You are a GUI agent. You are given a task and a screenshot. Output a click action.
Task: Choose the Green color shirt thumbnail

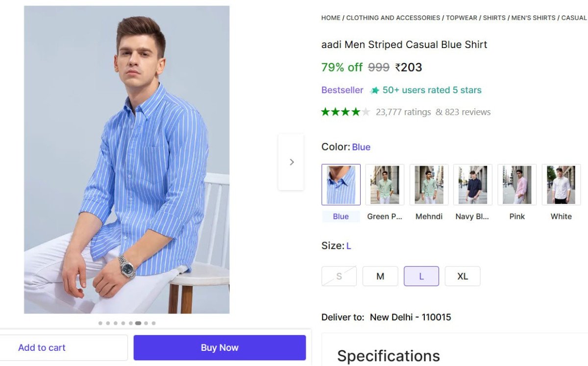pos(385,185)
